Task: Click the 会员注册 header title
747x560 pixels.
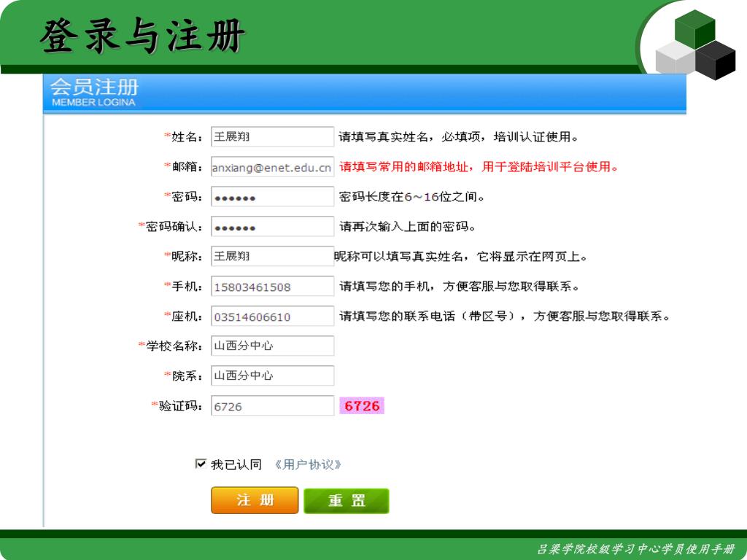Action: tap(93, 88)
